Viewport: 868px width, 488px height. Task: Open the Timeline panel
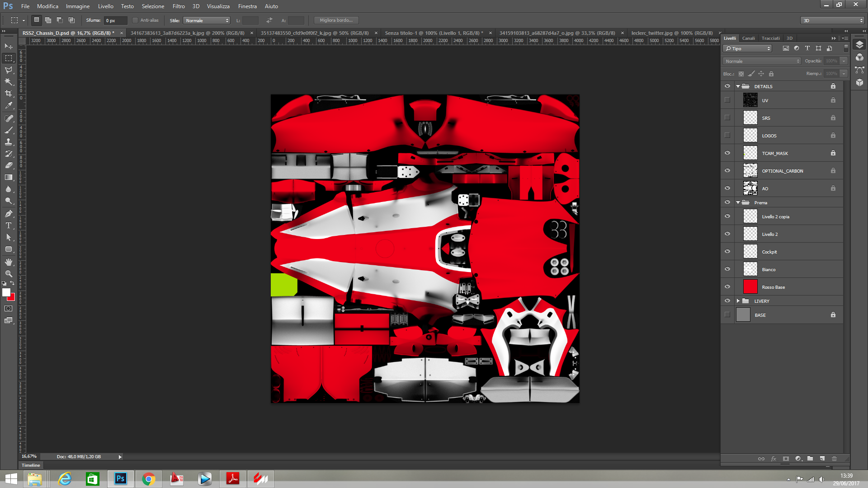[31, 465]
